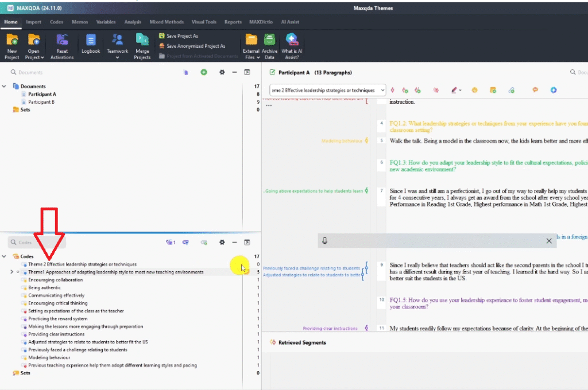Screen dimensions: 588x390
Task: Click Save Project As
Action: pos(182,36)
